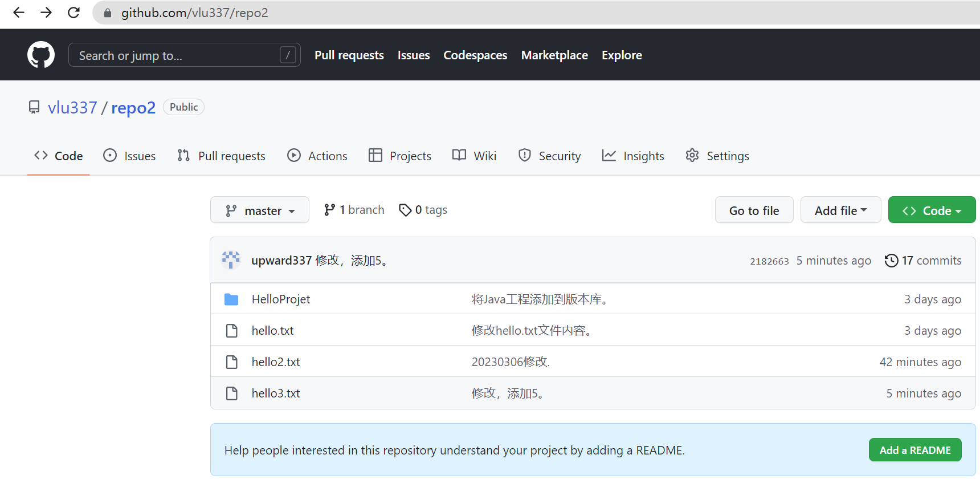Click the slash shortcut icon in search box
This screenshot has width=980, height=479.
[288, 55]
